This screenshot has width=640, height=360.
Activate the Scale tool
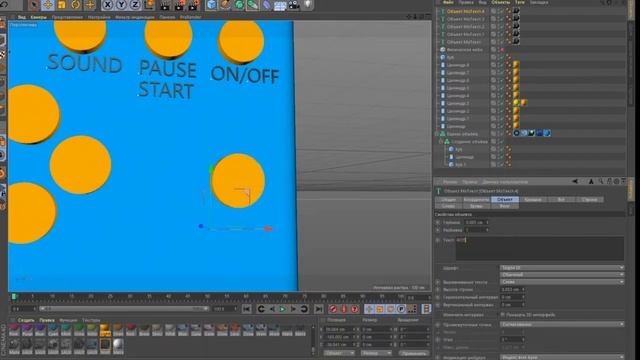click(x=62, y=5)
